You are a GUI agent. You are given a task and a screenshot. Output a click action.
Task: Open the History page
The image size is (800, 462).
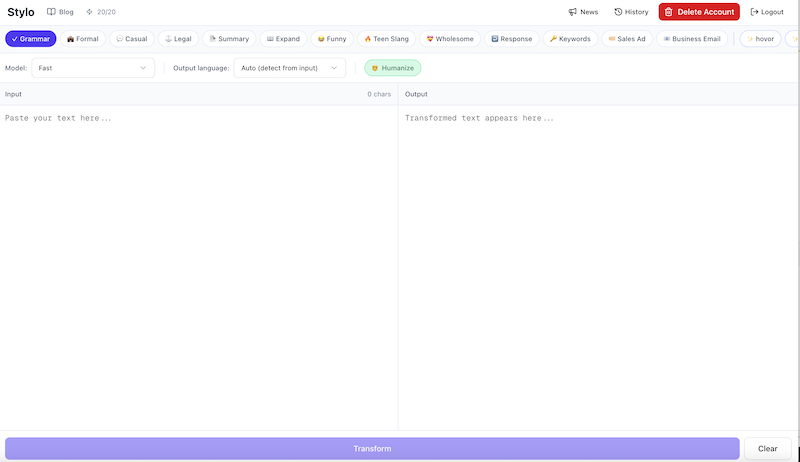631,12
